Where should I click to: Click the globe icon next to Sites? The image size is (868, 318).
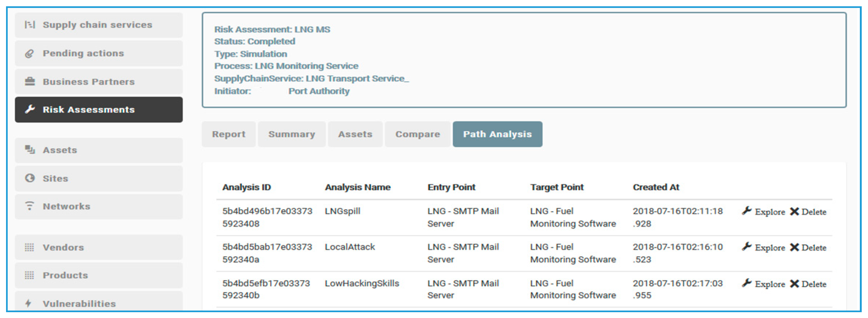point(30,178)
